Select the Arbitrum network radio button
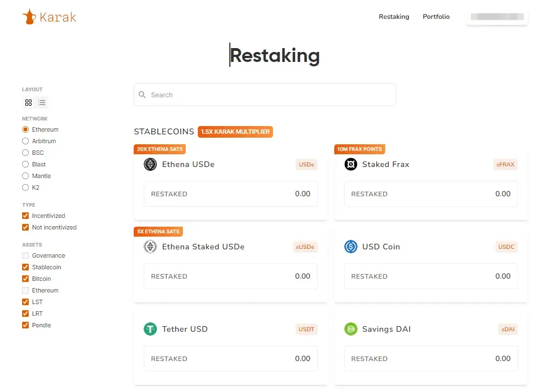The image size is (536, 392). click(x=25, y=141)
